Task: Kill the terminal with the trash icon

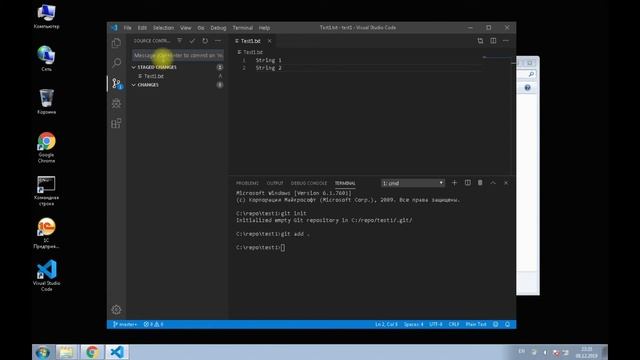Action: pos(480,183)
